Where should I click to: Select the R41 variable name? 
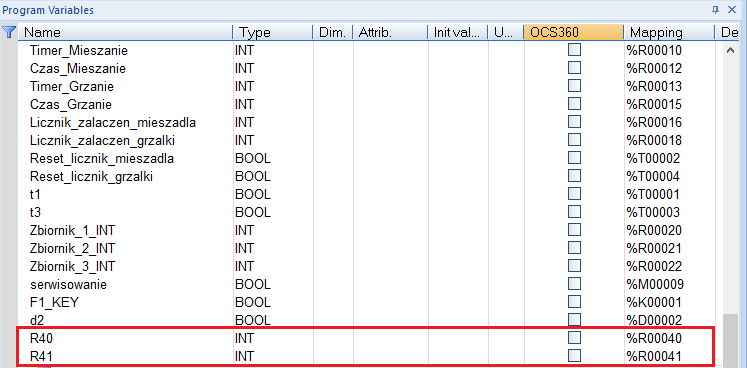(40, 356)
